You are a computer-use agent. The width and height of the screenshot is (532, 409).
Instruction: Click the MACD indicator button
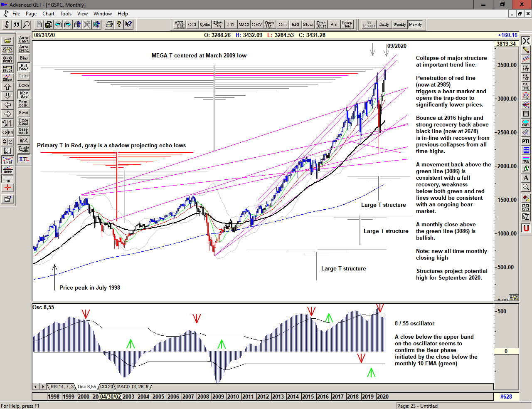coord(244,25)
